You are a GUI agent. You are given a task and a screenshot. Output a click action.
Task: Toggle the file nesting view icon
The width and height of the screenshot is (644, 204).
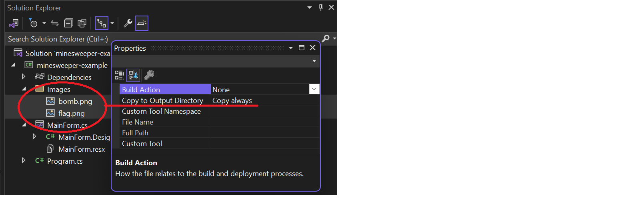[102, 23]
